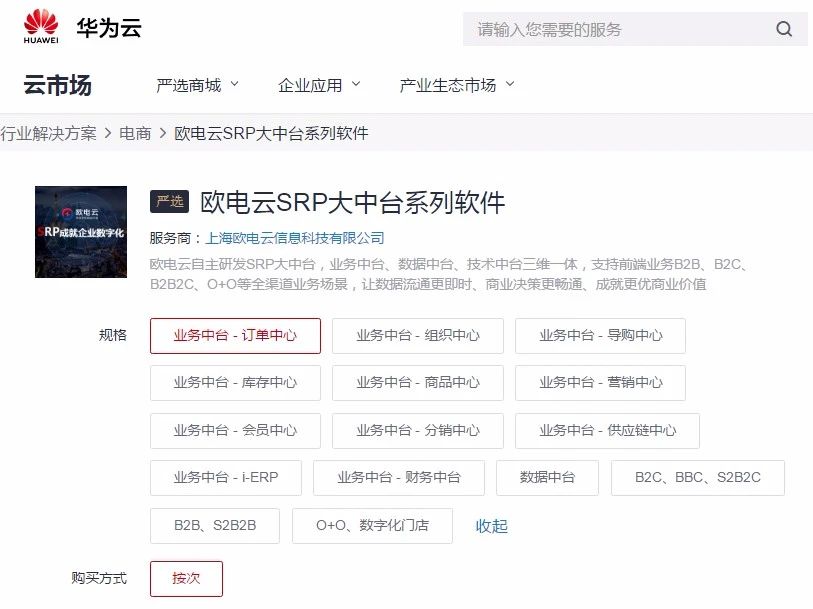This screenshot has width=813, height=609.
Task: Expand the 产业生态市场 dropdown menu
Action: click(457, 85)
